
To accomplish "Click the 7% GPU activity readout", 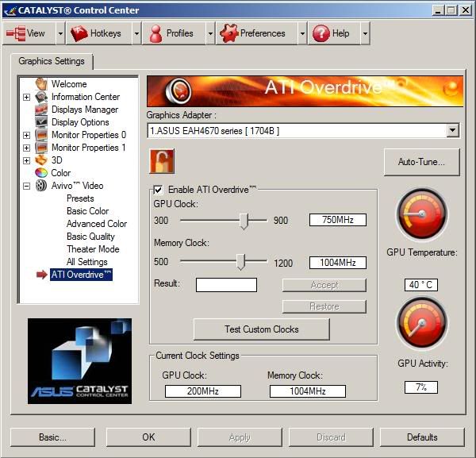I will (x=421, y=387).
